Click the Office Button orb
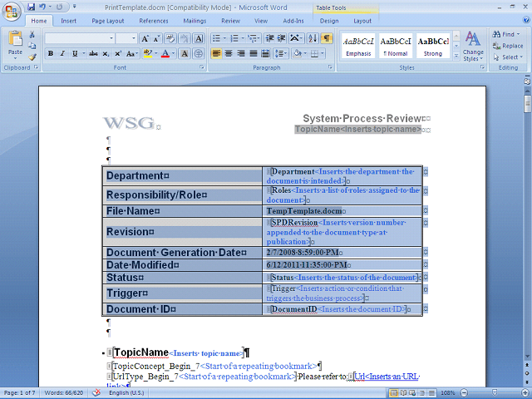Screen dimensions: 532x399 coord(11,12)
